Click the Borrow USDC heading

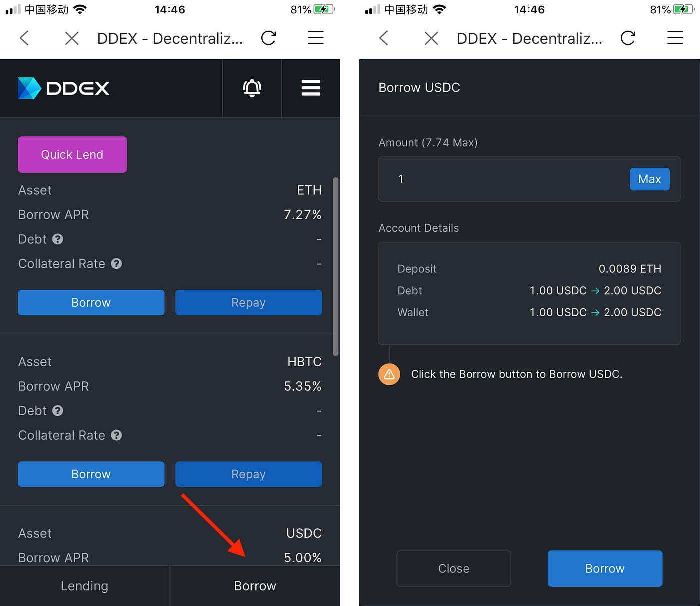coord(419,87)
